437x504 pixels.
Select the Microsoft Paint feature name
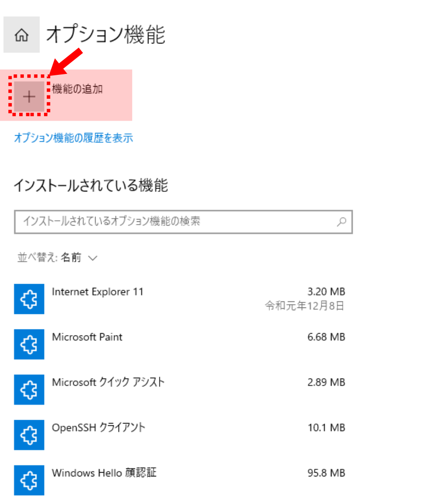click(x=87, y=337)
